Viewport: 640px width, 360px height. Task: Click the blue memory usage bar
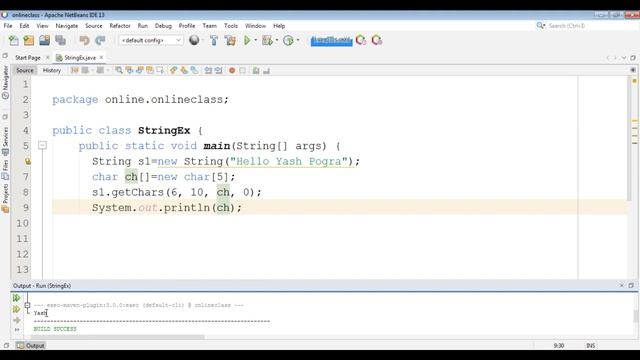pyautogui.click(x=331, y=40)
